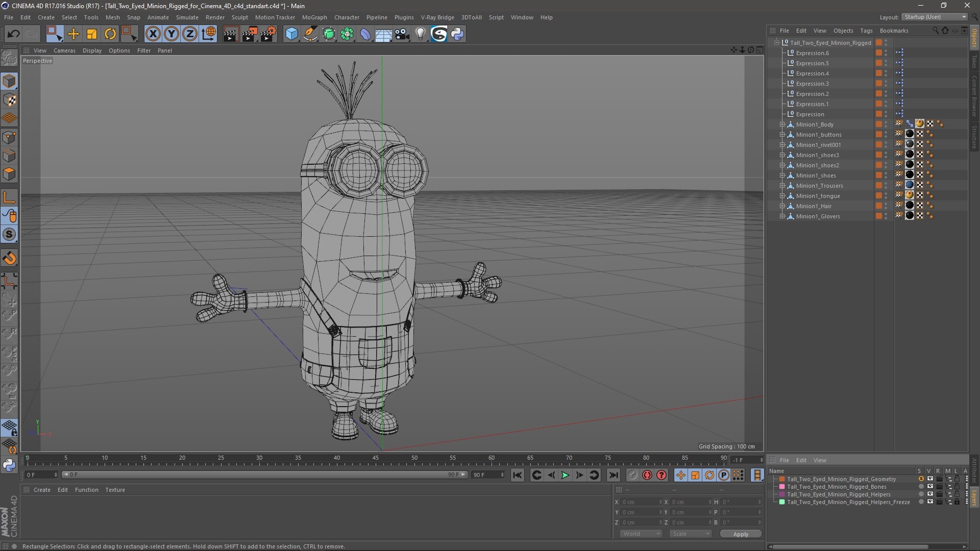Viewport: 980px width, 551px height.
Task: Expand the Minion1_Glovers object
Action: click(x=782, y=216)
